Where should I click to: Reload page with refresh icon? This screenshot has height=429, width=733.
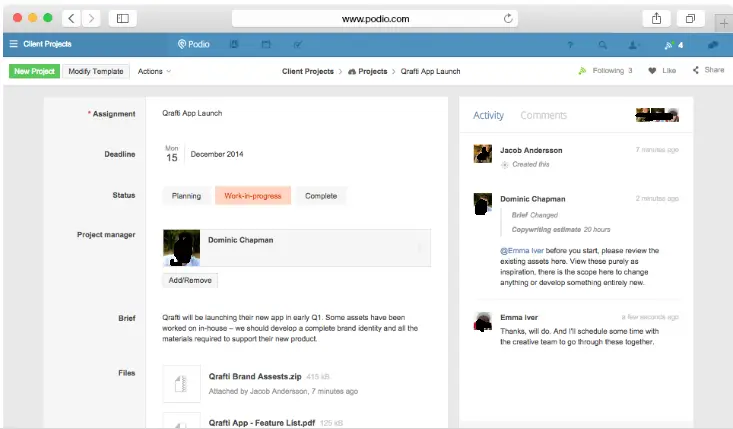point(508,19)
